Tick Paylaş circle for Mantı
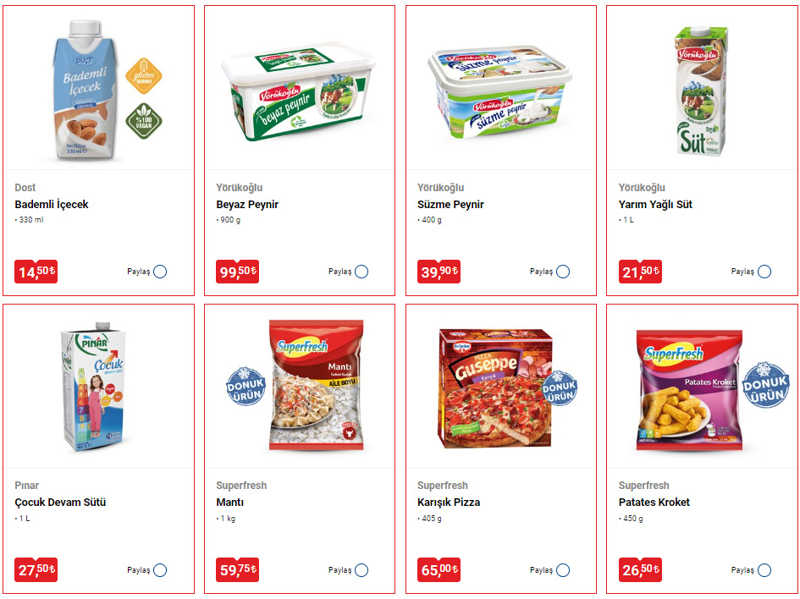This screenshot has width=800, height=599. coord(362,570)
